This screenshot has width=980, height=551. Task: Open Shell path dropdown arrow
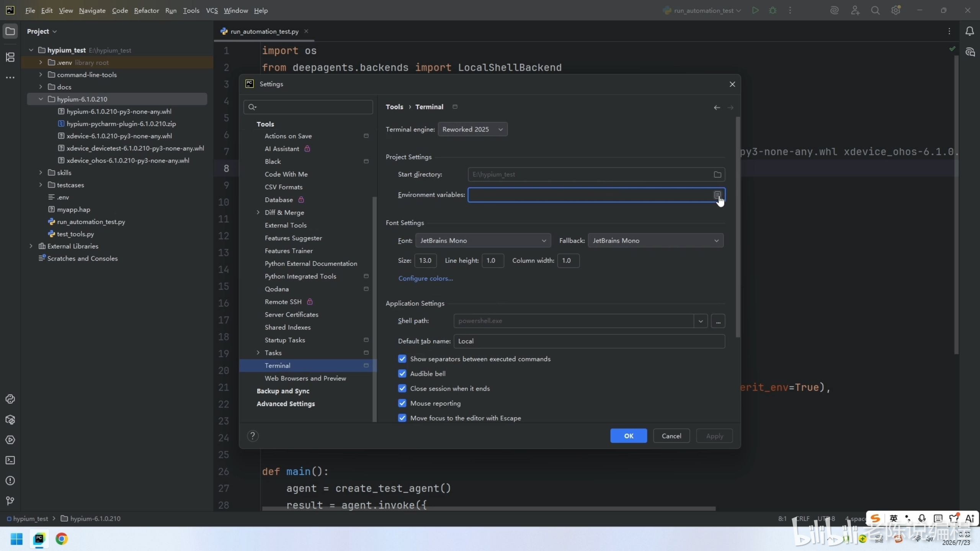(701, 321)
